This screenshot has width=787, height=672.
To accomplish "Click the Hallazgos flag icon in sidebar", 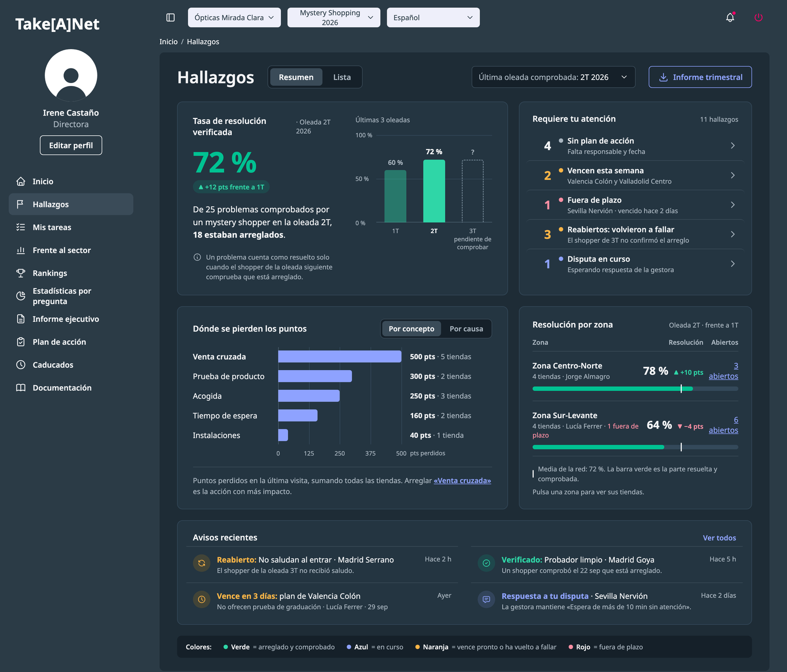I will coord(21,205).
